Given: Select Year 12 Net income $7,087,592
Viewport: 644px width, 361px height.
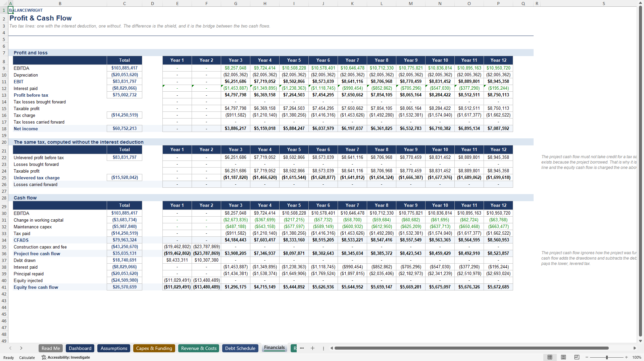Looking at the screenshot, I should pyautogui.click(x=498, y=129).
